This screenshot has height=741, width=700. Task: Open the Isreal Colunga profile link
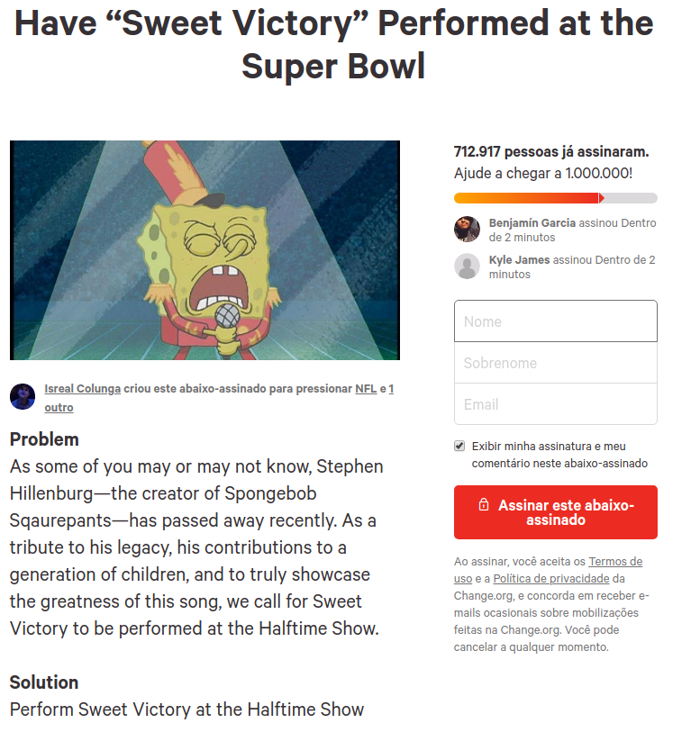[x=83, y=389]
